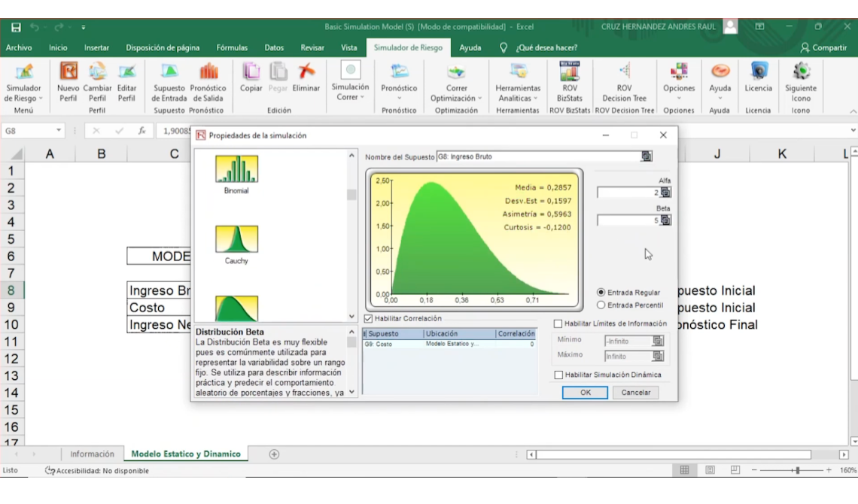Open the Insertar tab
This screenshot has height=504, width=858.
[96, 47]
